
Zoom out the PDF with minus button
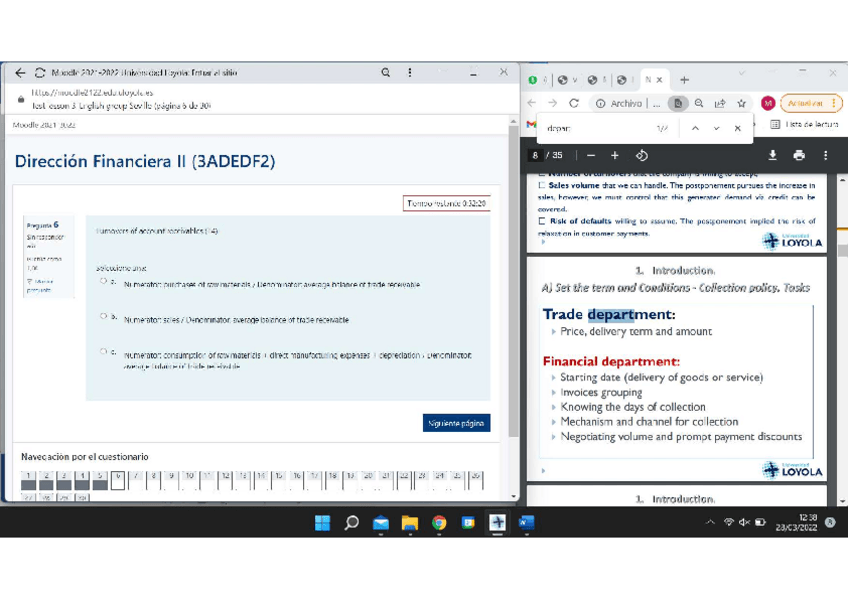[591, 156]
